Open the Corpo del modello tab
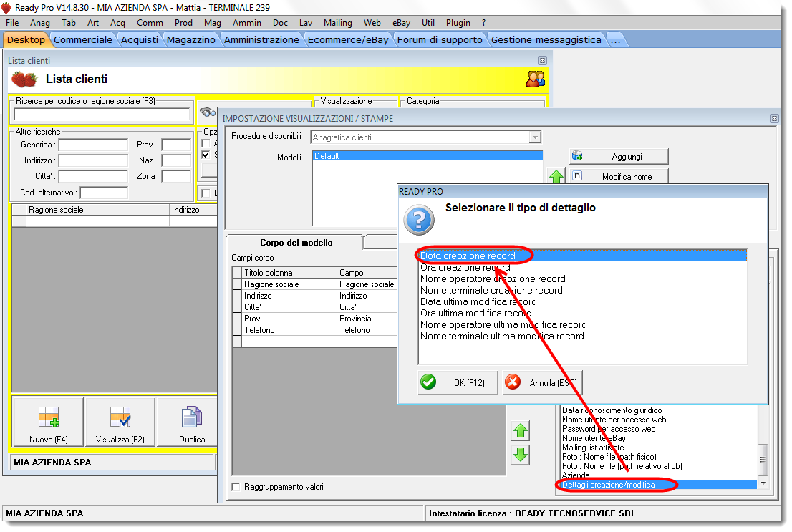 coord(296,243)
